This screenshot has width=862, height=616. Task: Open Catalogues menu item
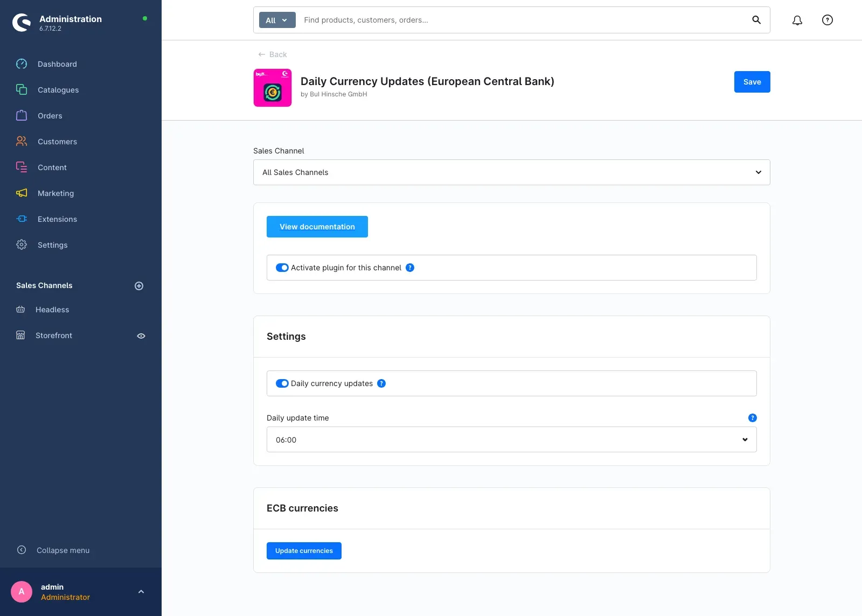58,90
